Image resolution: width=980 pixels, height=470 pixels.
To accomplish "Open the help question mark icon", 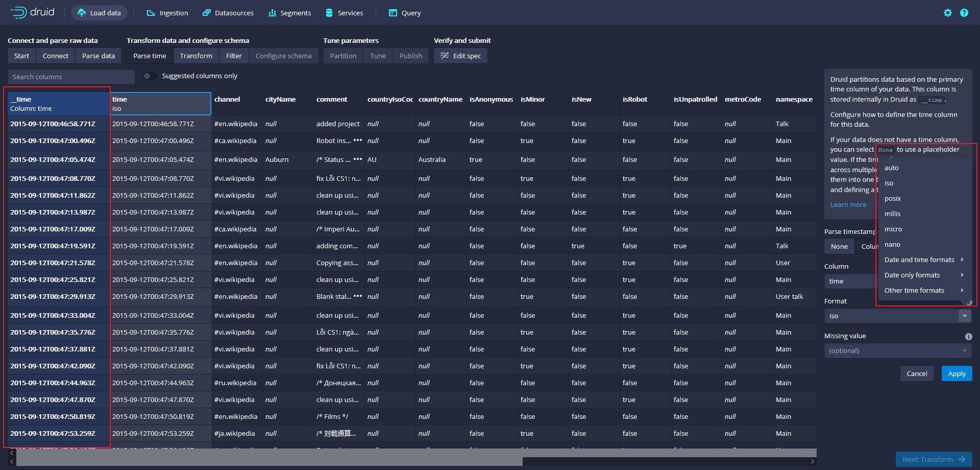I will 964,13.
